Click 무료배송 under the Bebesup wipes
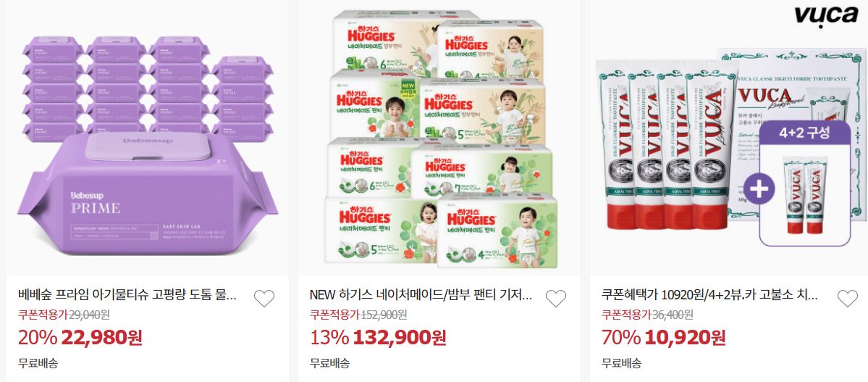The image size is (868, 382). 38,364
